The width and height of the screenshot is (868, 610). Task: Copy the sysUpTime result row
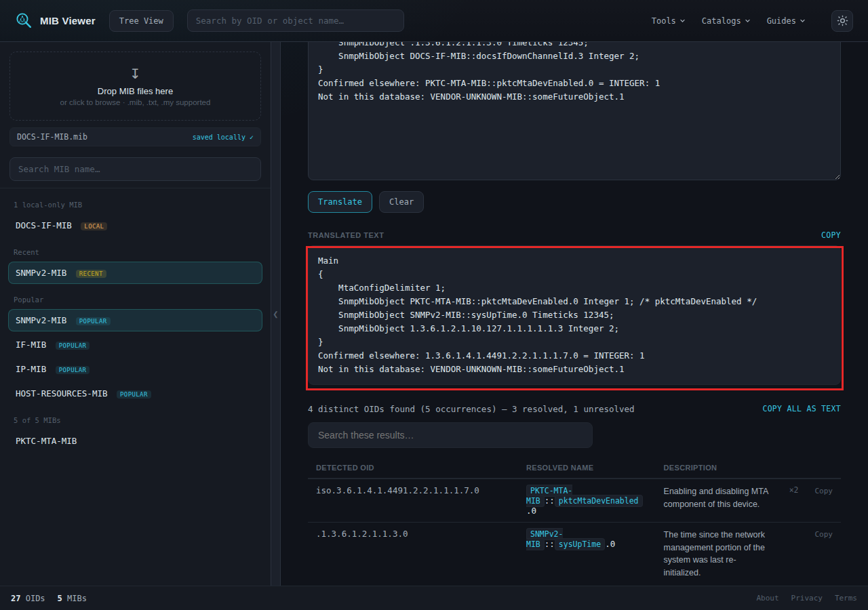(823, 535)
